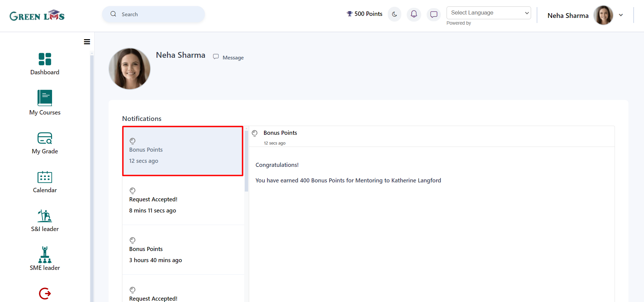
Task: Click the Message speech bubble icon
Action: (x=216, y=57)
